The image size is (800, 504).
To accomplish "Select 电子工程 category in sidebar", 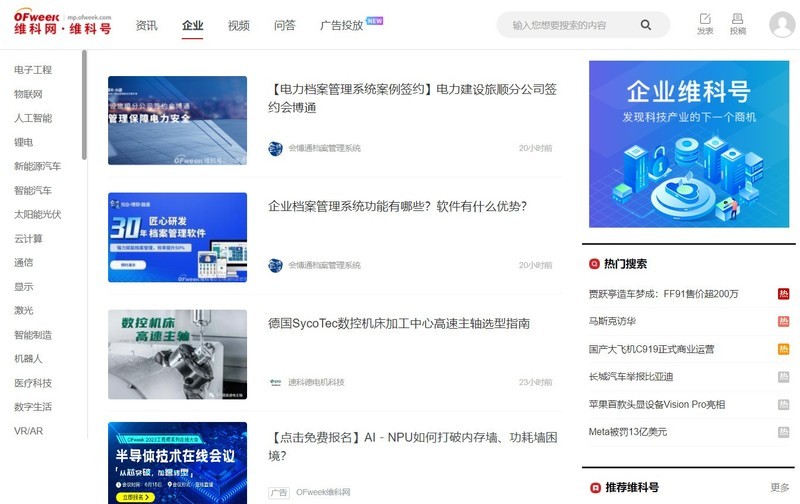I will pyautogui.click(x=33, y=70).
